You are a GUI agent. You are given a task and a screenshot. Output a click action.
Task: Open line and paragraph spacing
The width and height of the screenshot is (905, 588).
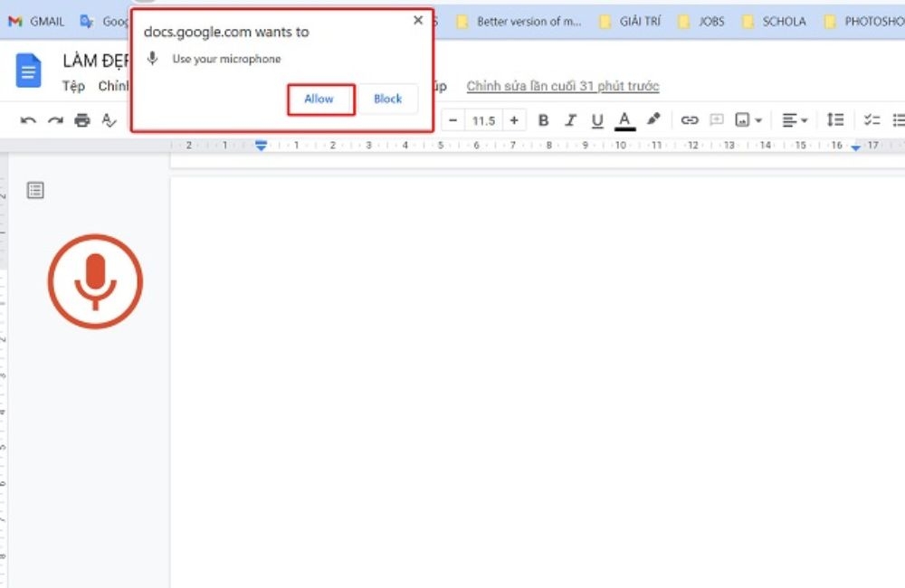click(835, 119)
